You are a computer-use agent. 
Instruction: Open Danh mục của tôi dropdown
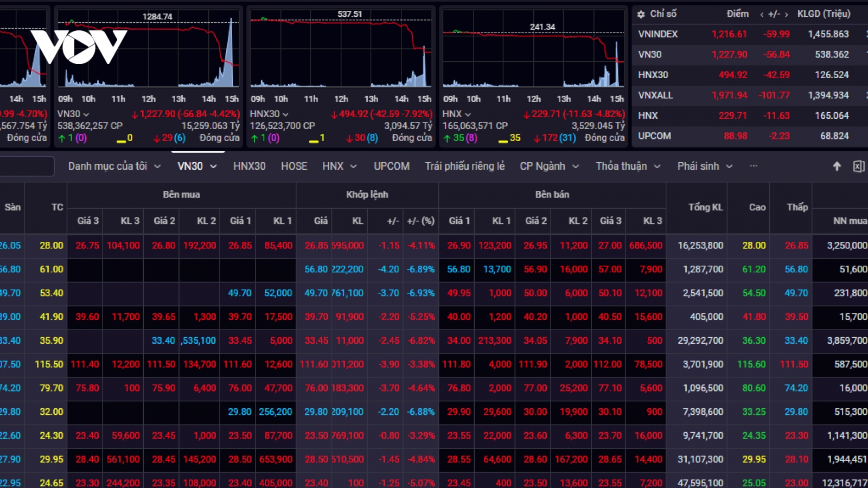pyautogui.click(x=114, y=166)
